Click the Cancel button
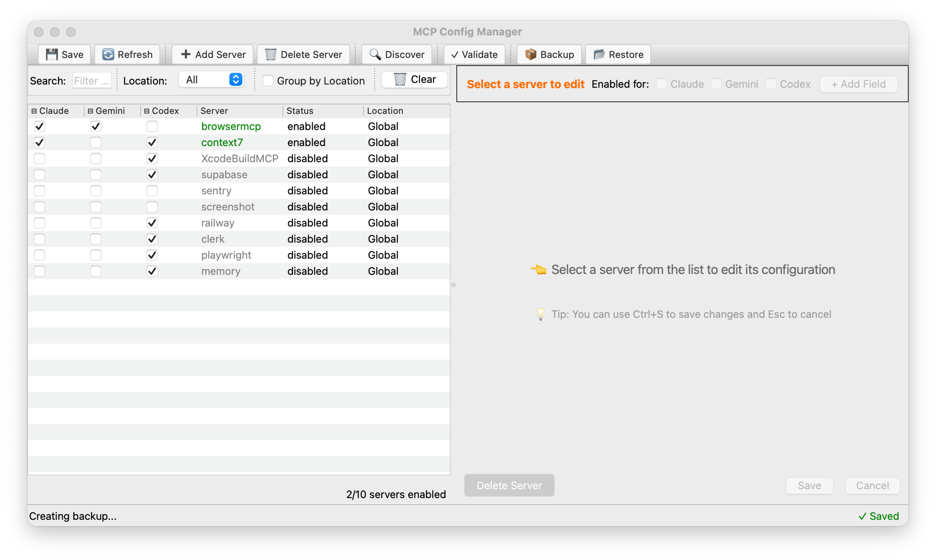The width and height of the screenshot is (936, 560). 872,486
